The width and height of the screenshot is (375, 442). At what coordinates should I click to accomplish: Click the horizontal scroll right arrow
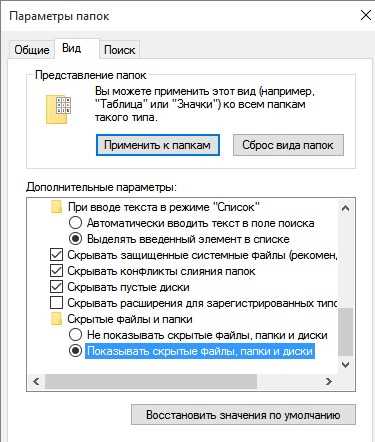point(329,381)
